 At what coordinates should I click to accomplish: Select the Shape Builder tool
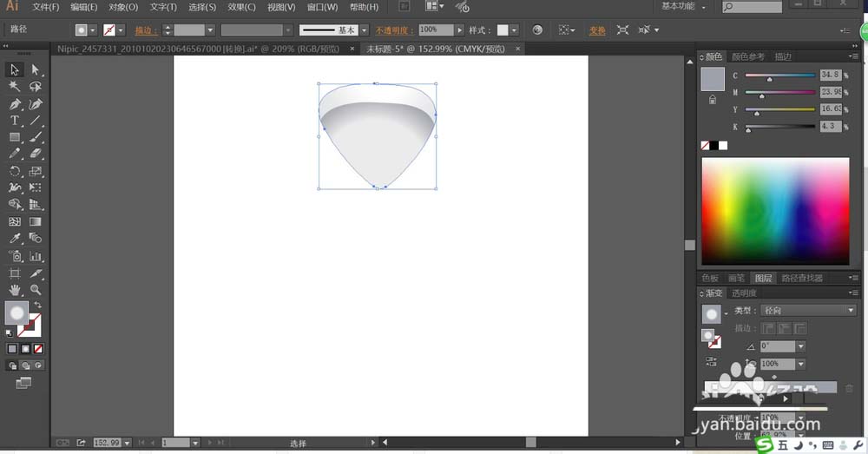pos(15,204)
